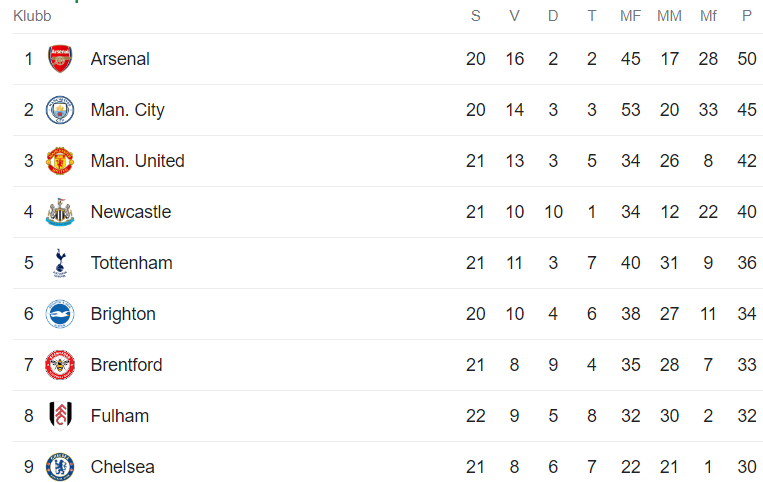Screen dimensions: 763x482
Task: Click the Newcastle club crest
Action: (60, 212)
